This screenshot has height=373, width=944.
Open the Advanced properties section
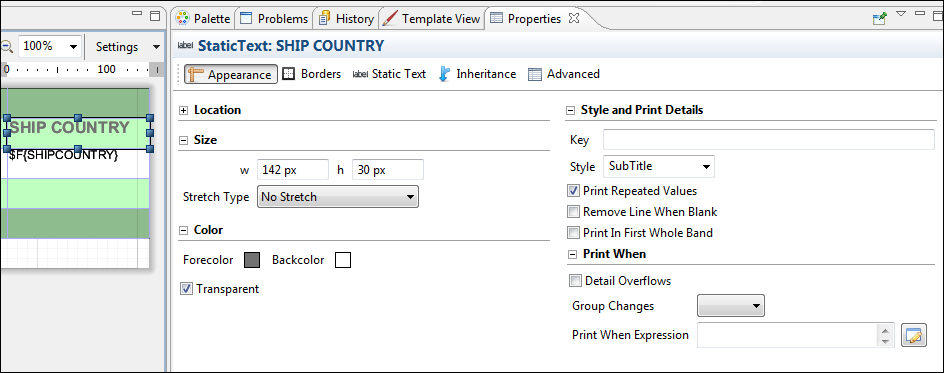point(564,74)
